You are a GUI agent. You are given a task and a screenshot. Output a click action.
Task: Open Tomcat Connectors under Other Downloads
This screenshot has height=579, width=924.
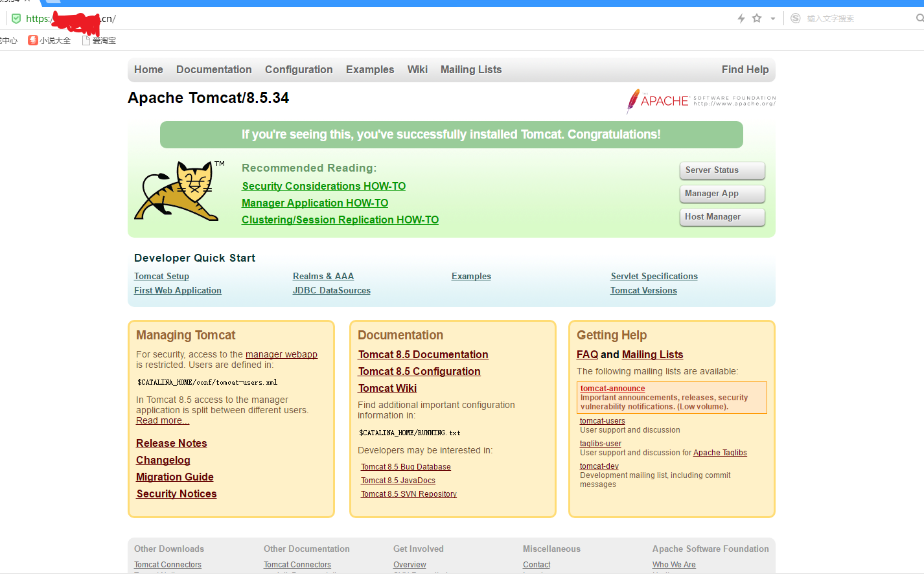168,565
